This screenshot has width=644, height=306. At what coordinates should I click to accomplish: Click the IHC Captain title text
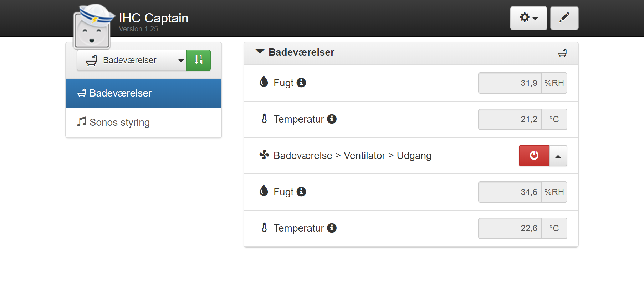click(153, 18)
